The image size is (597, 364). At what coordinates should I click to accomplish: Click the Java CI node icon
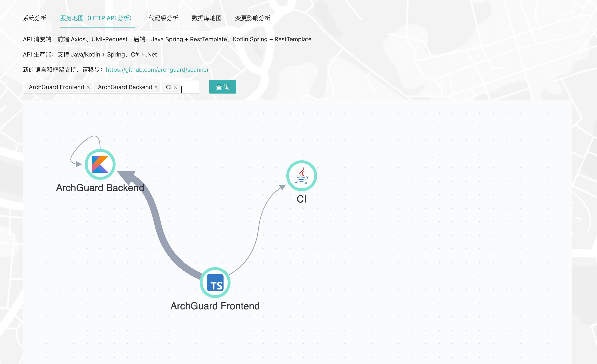301,176
